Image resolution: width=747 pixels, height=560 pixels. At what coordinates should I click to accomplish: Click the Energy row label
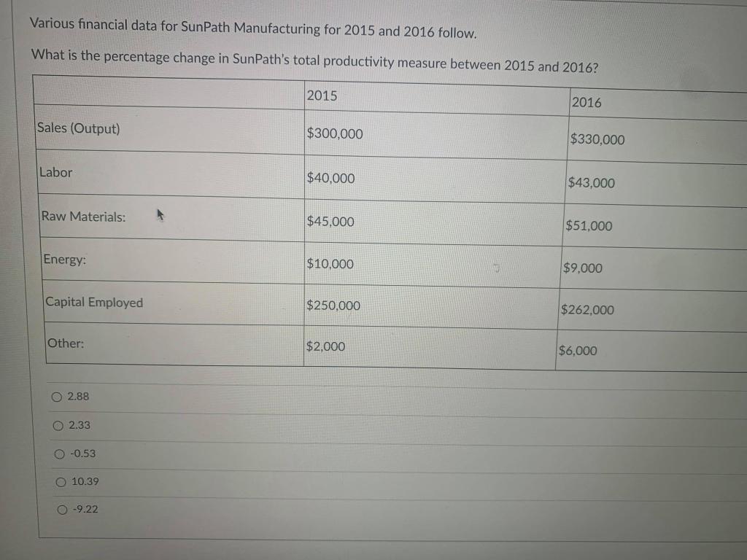pos(64,260)
